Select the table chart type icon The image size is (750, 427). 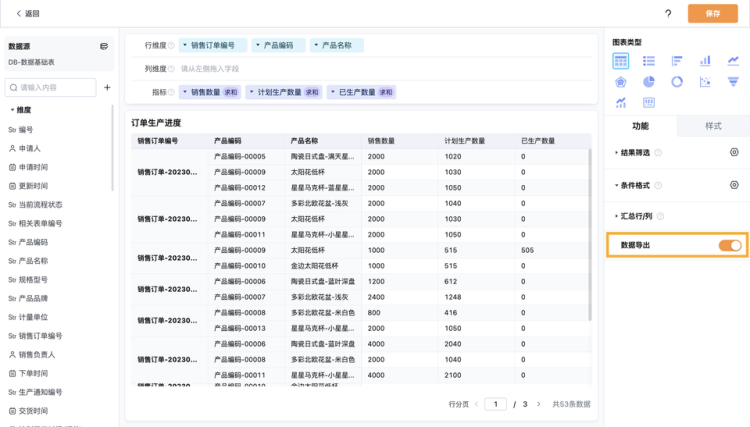(621, 61)
